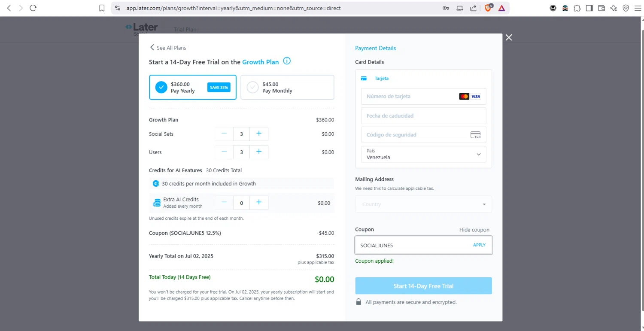Click the Growth Plan info icon

pyautogui.click(x=287, y=61)
